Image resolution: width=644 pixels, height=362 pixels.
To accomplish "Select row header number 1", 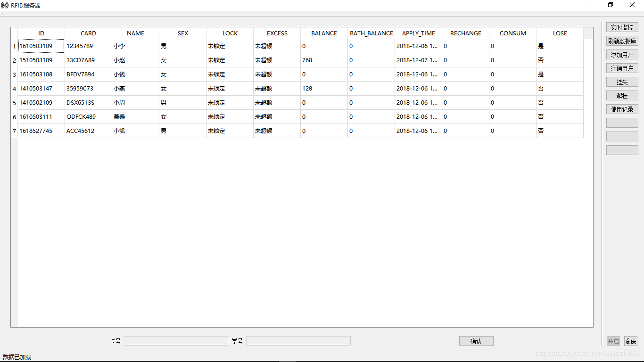I will (x=14, y=46).
